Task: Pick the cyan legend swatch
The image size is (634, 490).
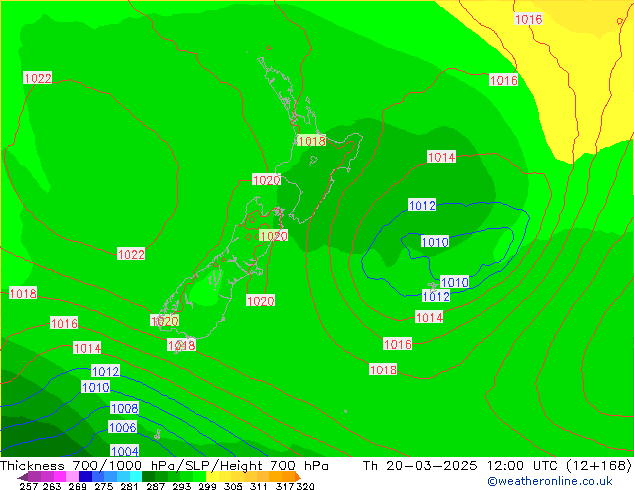Action: pyautogui.click(x=136, y=477)
